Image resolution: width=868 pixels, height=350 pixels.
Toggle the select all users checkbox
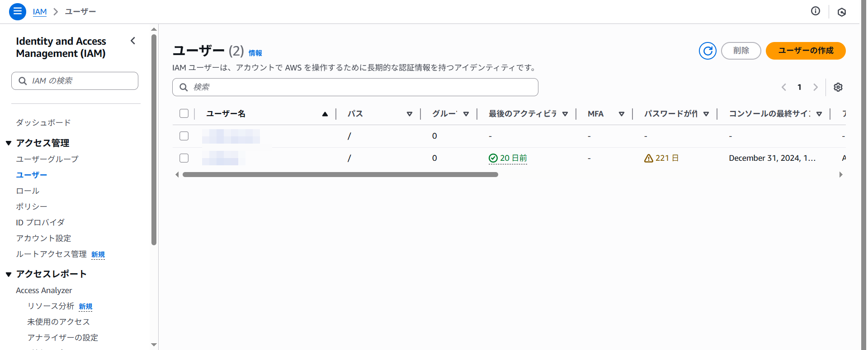click(x=184, y=113)
